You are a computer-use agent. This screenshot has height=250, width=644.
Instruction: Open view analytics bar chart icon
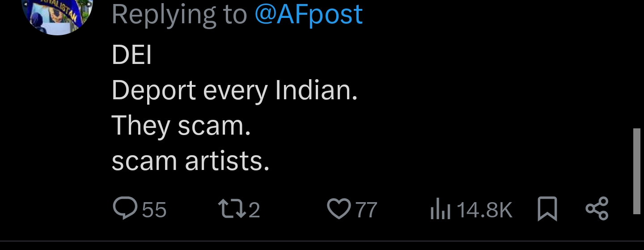click(x=440, y=210)
